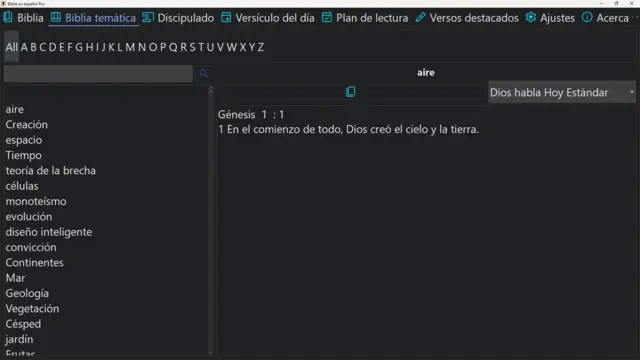This screenshot has height=360, width=640.
Task: Select the 'monoteísmo' topic
Action: (36, 201)
